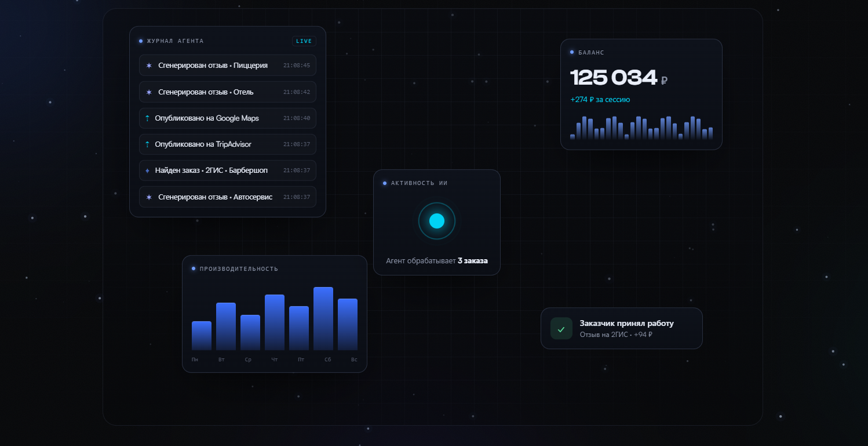
Task: Click the diamond icon for Найден заказ row
Action: (147, 171)
